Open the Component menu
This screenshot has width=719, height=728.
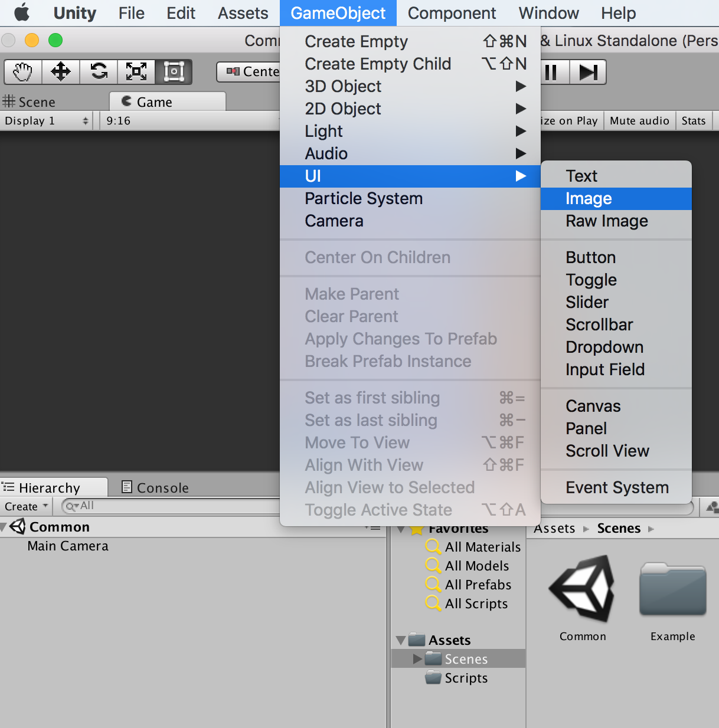pos(452,13)
